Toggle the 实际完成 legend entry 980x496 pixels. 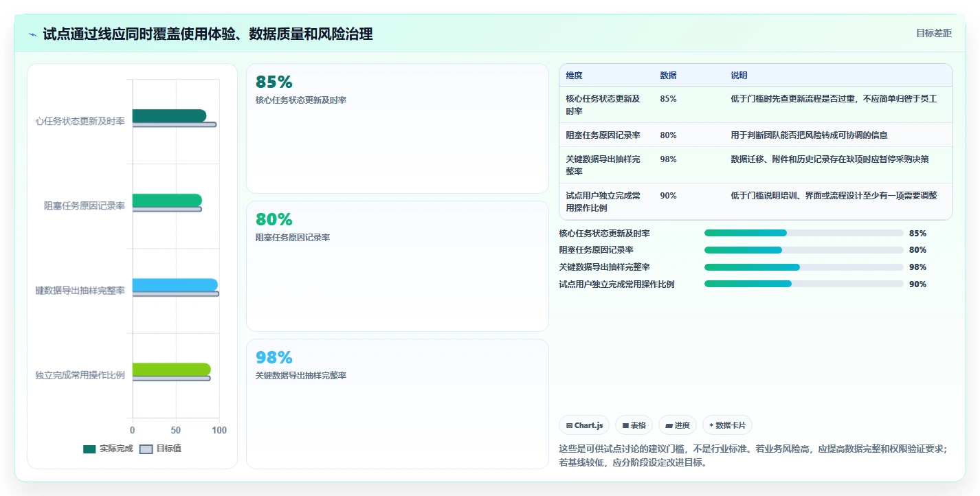pyautogui.click(x=108, y=449)
